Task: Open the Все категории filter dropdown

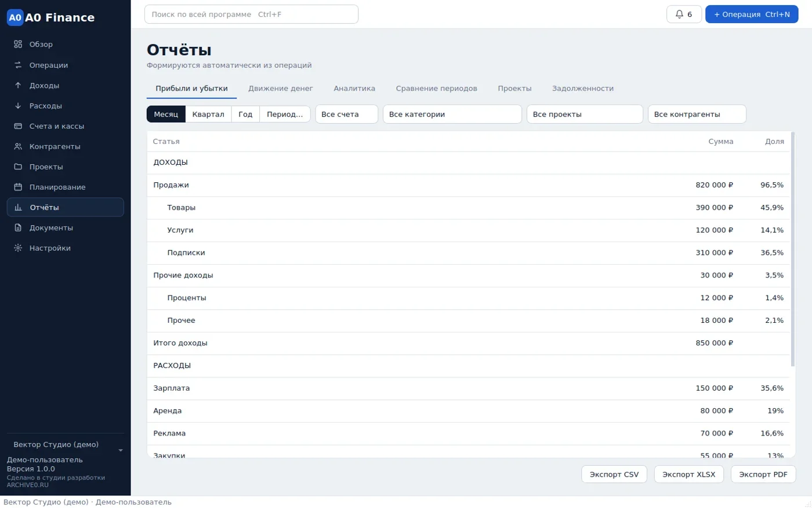Action: [452, 114]
